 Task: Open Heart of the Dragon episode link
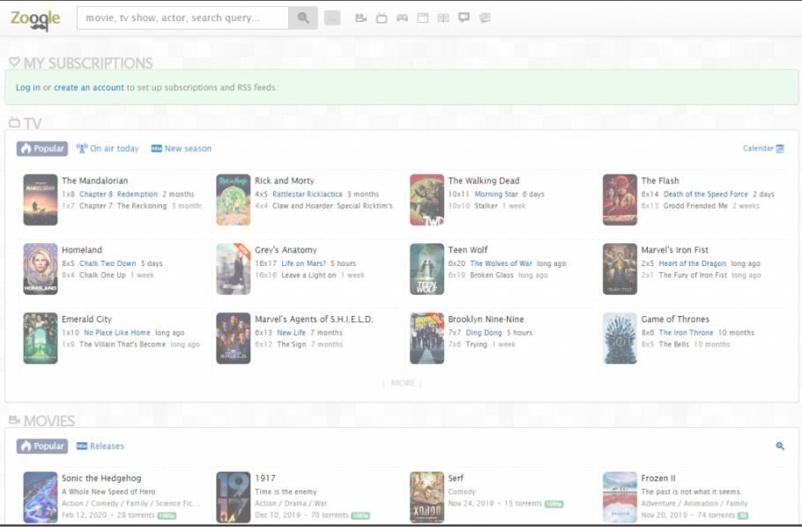coord(693,263)
